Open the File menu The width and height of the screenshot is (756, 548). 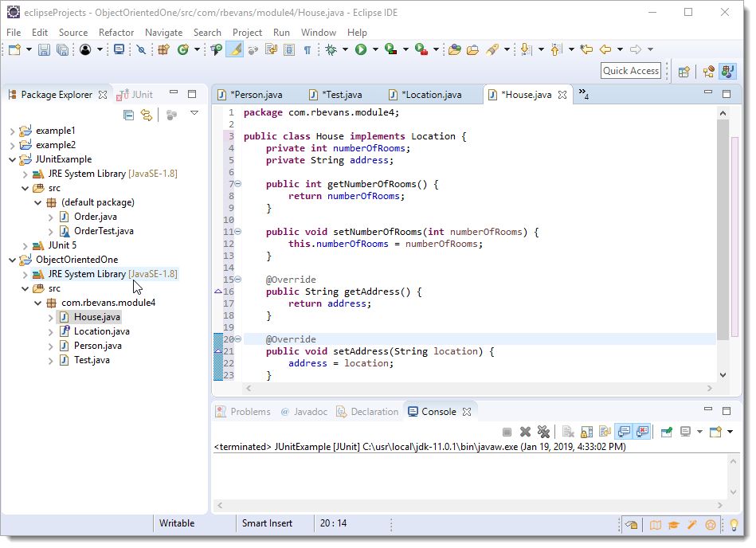pos(14,33)
